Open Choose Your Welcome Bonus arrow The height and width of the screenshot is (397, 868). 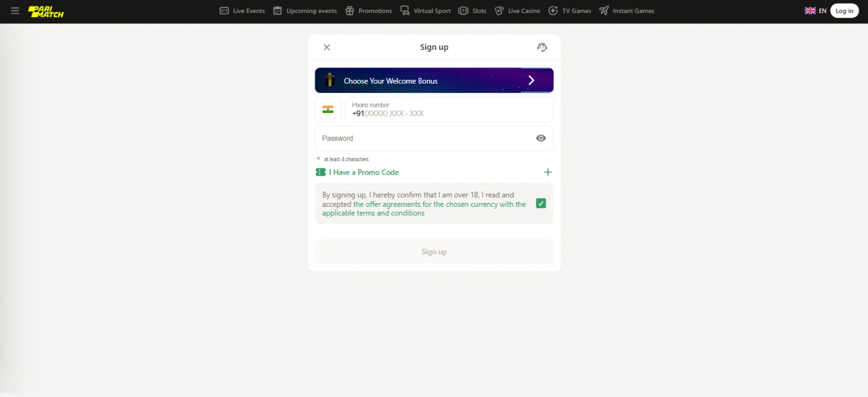[x=531, y=80]
